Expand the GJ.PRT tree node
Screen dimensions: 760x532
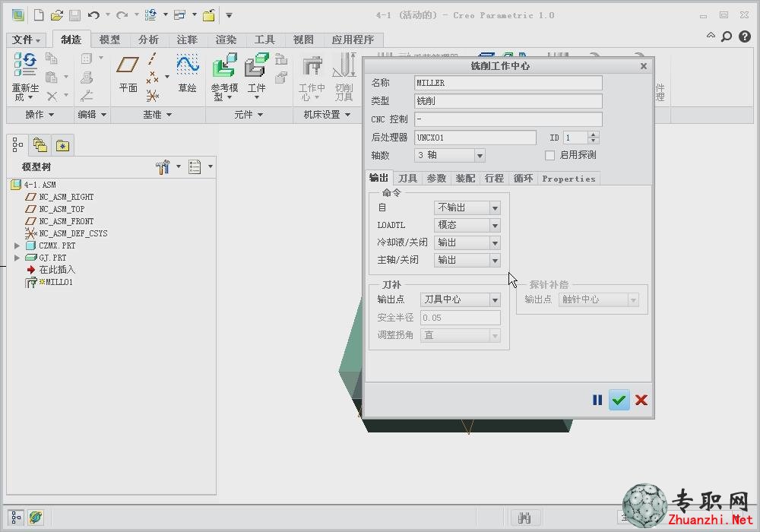tap(17, 258)
